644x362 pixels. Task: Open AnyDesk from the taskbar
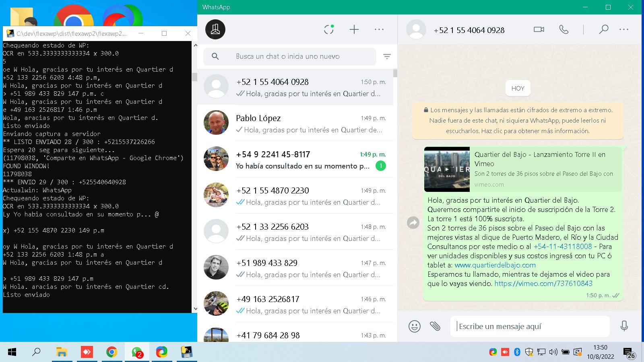[87, 352]
